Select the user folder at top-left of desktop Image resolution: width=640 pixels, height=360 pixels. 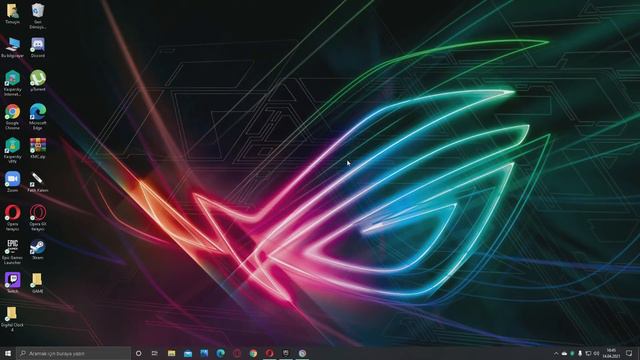tap(12, 13)
